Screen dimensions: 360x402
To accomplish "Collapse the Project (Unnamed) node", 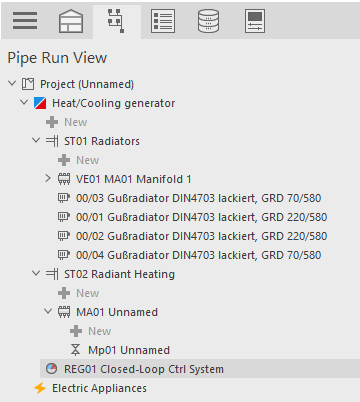I will [x=12, y=83].
